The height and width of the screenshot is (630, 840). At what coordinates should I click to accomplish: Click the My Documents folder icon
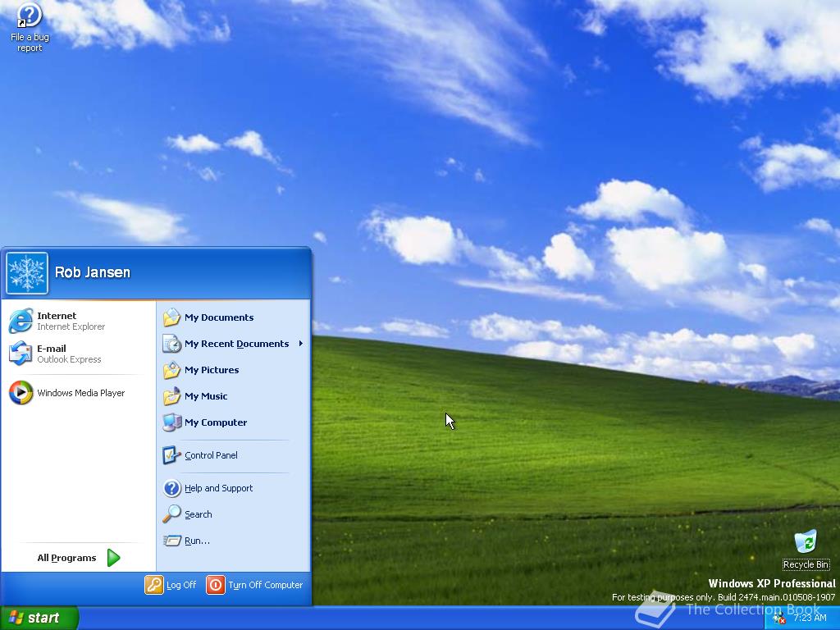tap(171, 317)
